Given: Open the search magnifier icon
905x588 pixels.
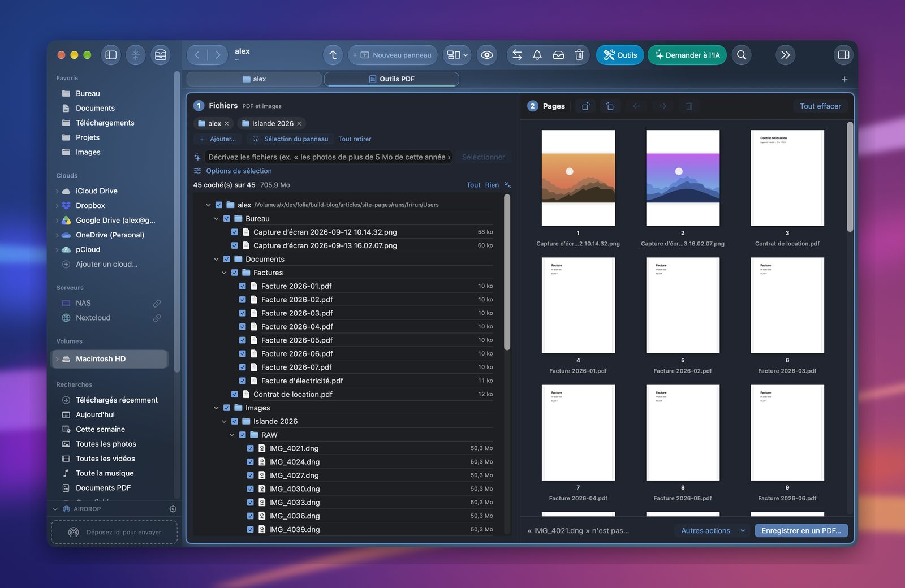Looking at the screenshot, I should 742,55.
